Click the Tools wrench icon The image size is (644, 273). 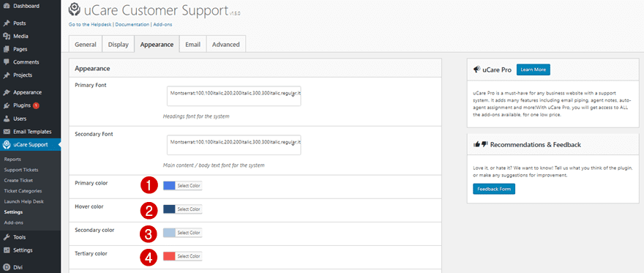click(6, 237)
